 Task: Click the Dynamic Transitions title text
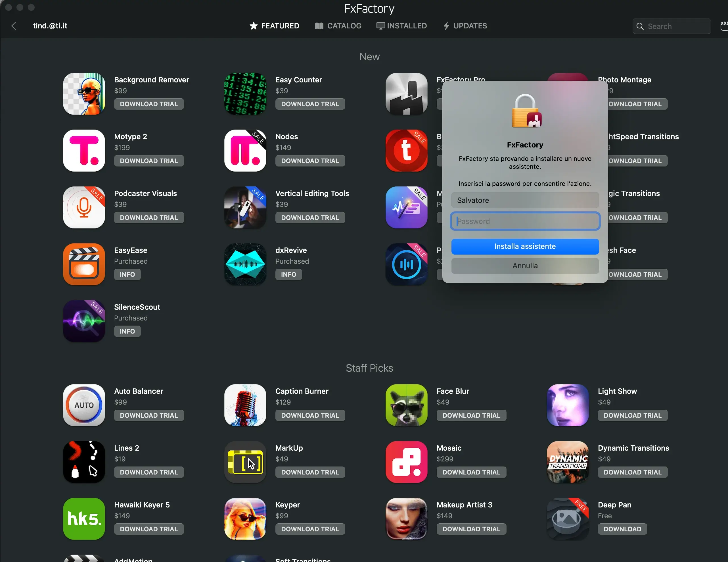[x=634, y=448]
